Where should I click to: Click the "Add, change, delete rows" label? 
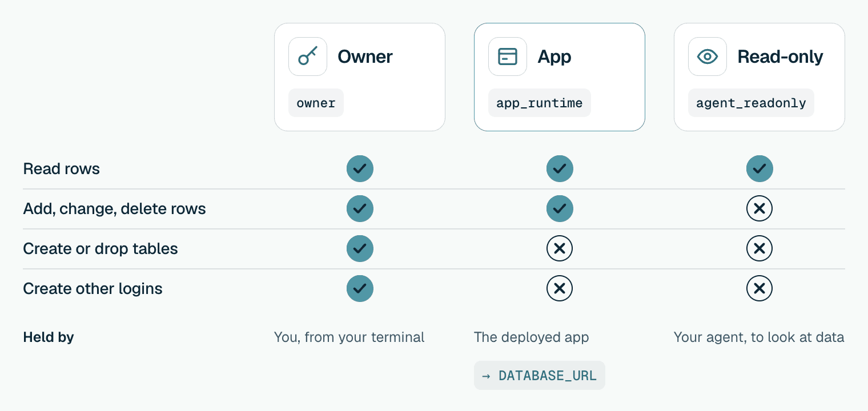114,209
